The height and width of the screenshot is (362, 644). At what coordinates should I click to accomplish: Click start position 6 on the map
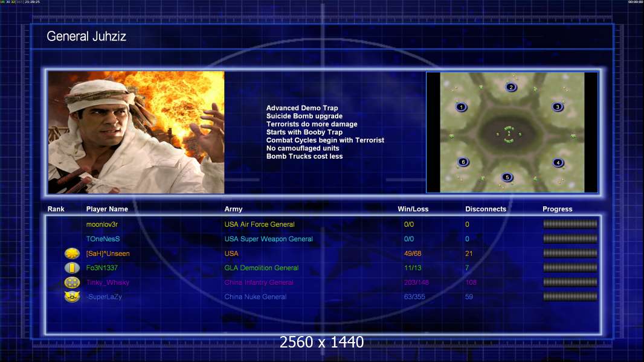[x=463, y=162]
